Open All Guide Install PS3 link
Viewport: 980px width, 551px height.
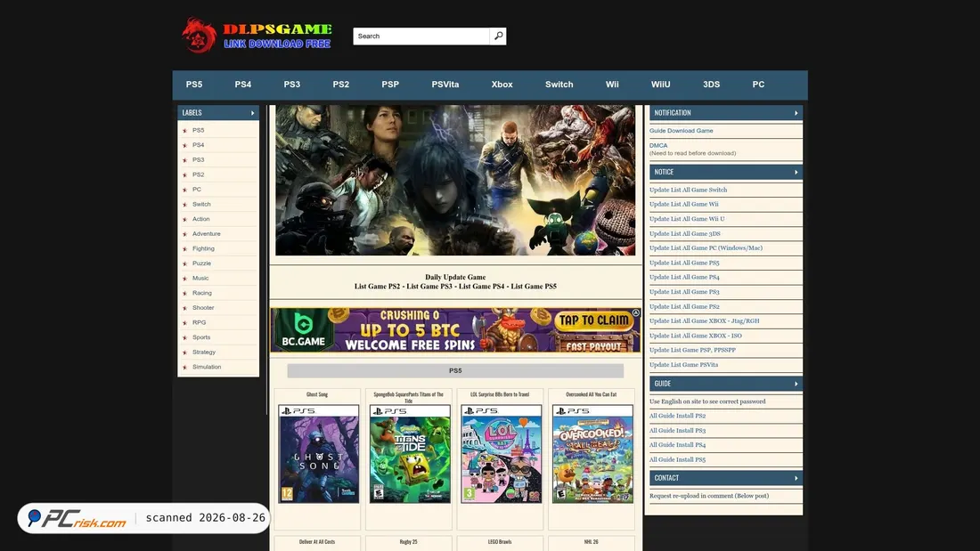677,431
